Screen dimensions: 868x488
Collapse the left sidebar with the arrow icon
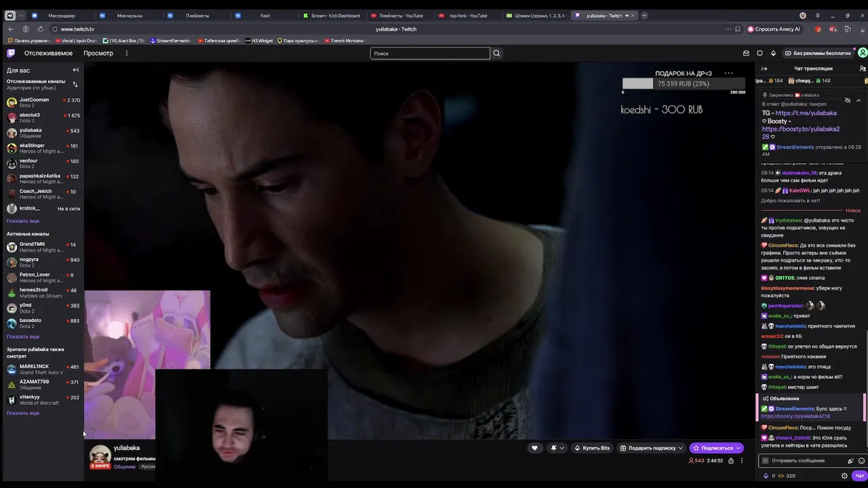pyautogui.click(x=75, y=70)
